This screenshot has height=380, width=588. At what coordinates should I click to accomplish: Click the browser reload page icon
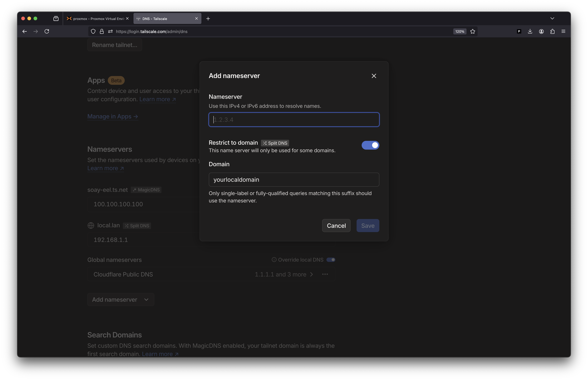click(x=47, y=31)
